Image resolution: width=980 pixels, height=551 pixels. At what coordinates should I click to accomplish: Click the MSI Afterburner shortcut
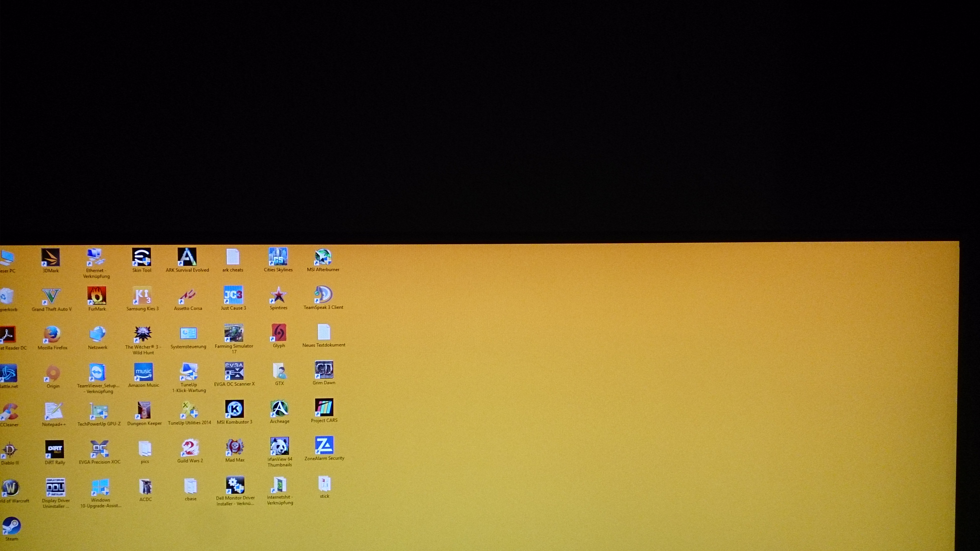(x=323, y=257)
